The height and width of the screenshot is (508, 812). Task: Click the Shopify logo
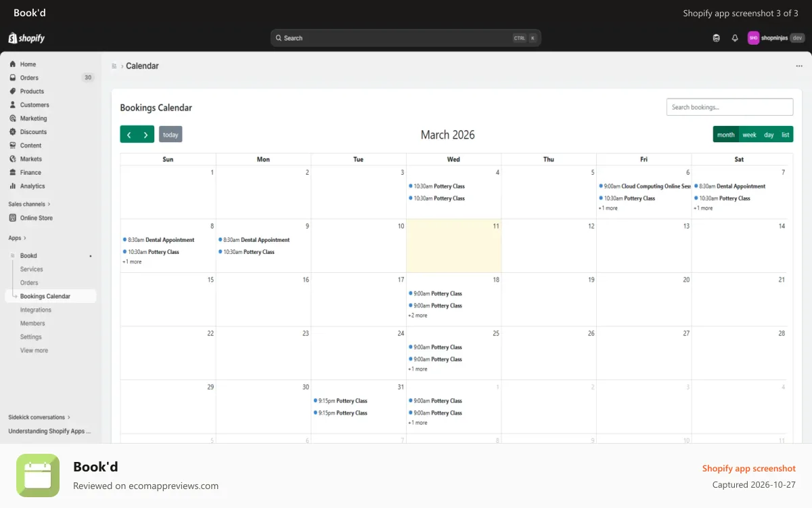pos(26,38)
